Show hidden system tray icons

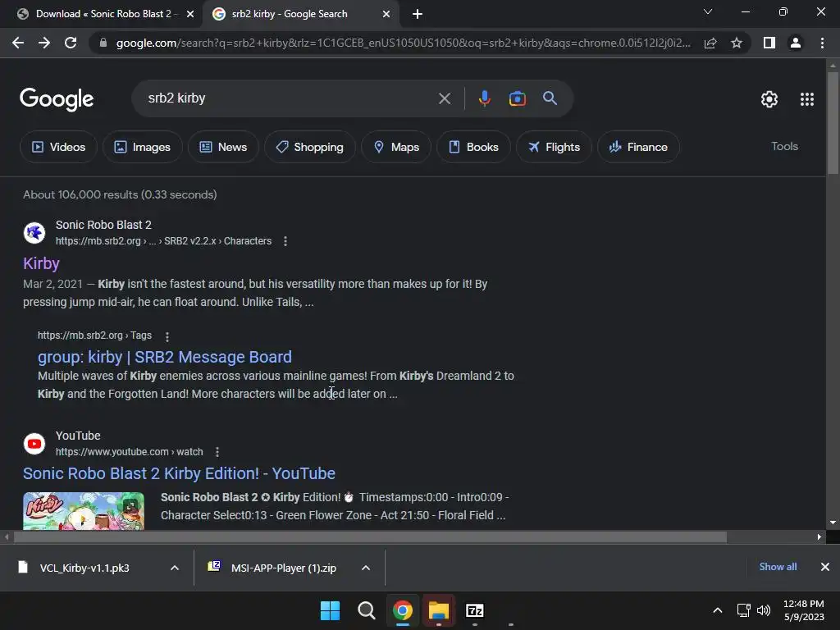point(718,610)
